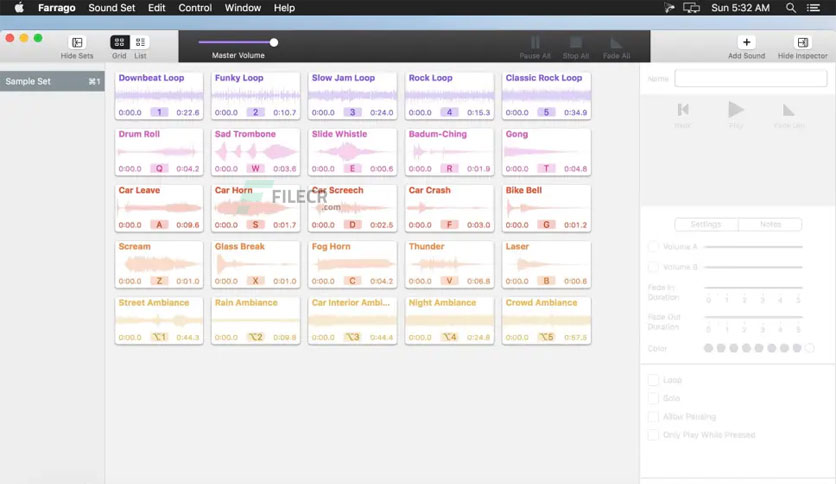The height and width of the screenshot is (484, 836).
Task: Select the Volume B radio button
Action: (x=653, y=267)
